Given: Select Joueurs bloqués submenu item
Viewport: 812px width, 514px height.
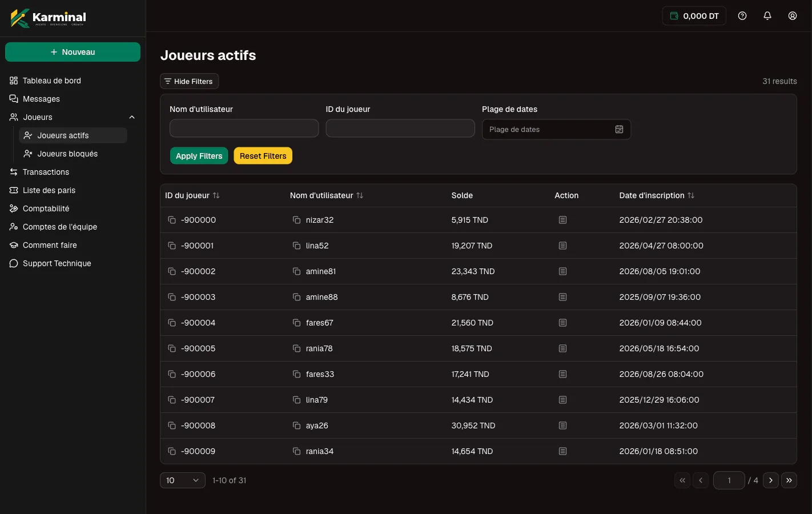Looking at the screenshot, I should coord(73,154).
